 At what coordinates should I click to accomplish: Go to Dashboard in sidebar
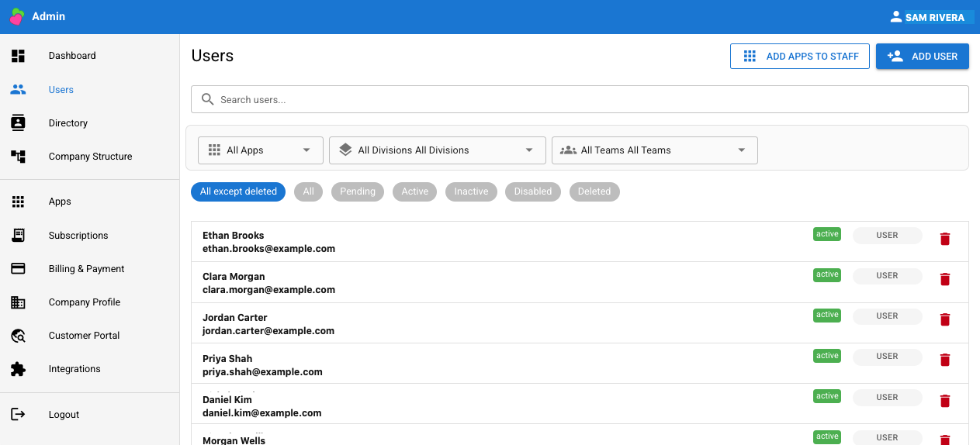tap(72, 56)
